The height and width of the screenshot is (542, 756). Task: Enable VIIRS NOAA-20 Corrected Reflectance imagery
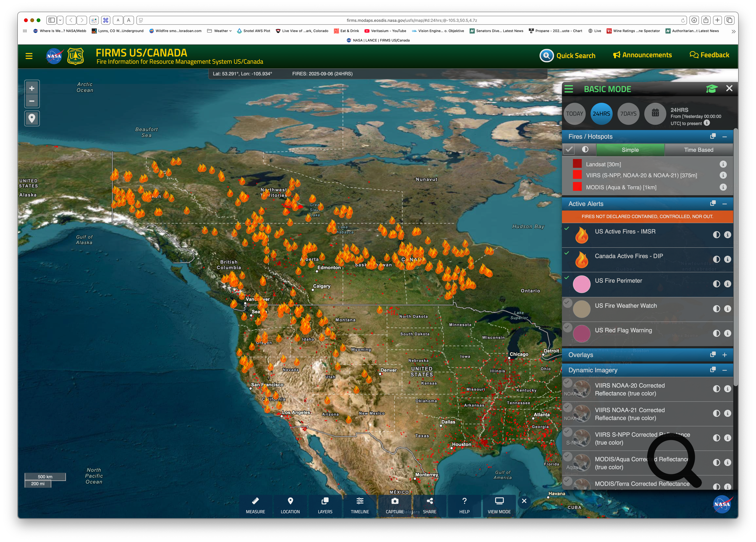[x=567, y=382]
